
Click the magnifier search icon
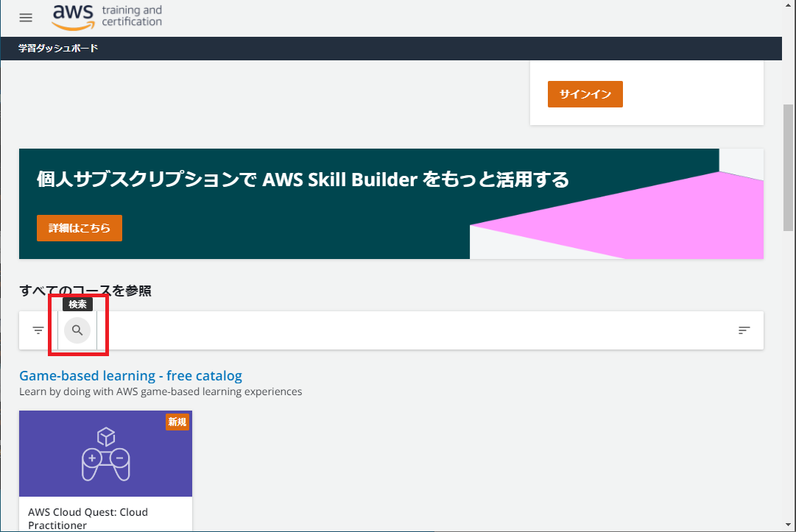coord(77,330)
